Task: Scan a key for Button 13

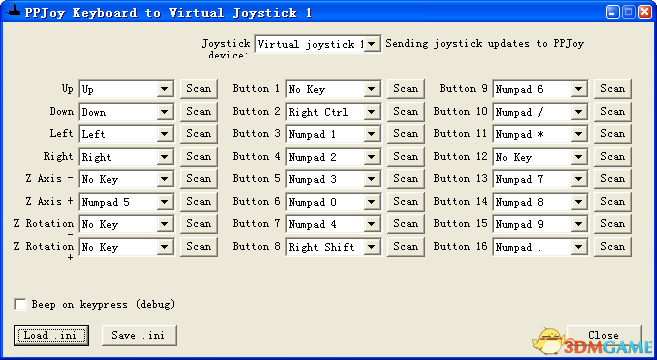Action: click(x=613, y=179)
